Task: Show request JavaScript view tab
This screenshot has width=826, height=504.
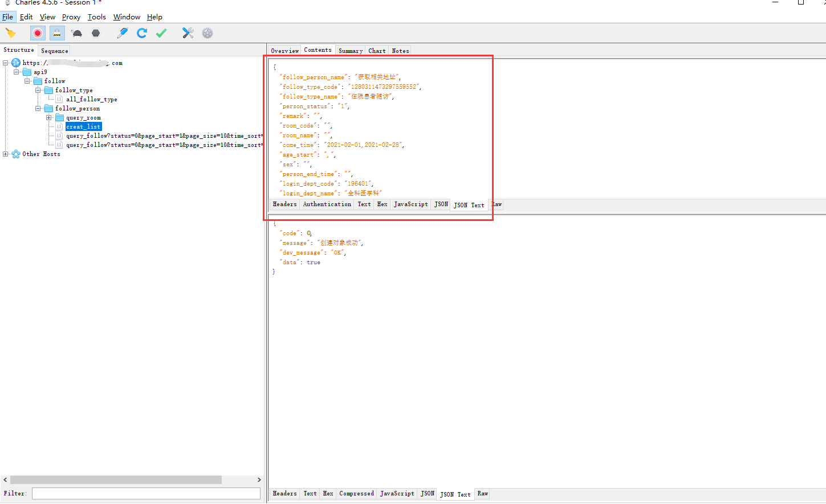Action: pos(410,204)
